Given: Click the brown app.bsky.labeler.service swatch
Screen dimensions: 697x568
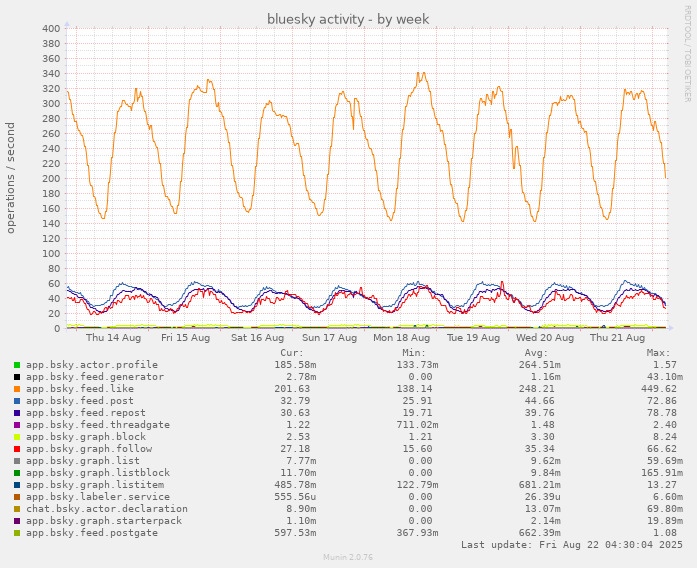Looking at the screenshot, I should coord(17,497).
